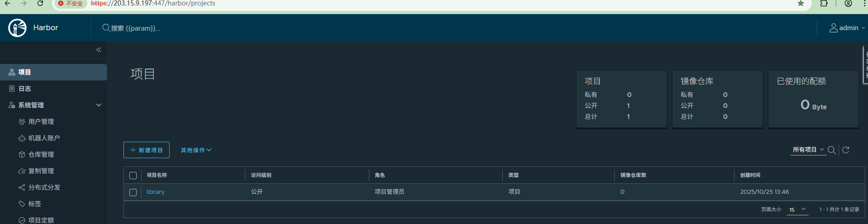Open the admin user menu
The image size is (868, 224).
point(847,28)
